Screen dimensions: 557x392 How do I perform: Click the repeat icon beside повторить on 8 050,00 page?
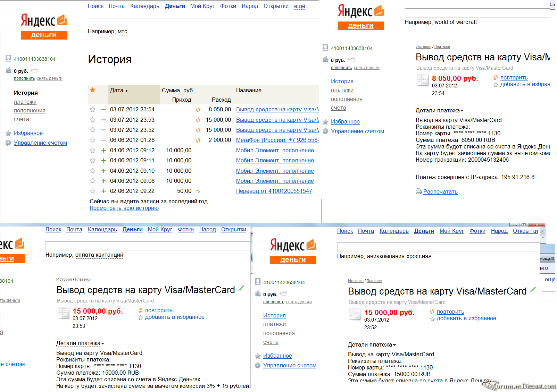[496, 78]
